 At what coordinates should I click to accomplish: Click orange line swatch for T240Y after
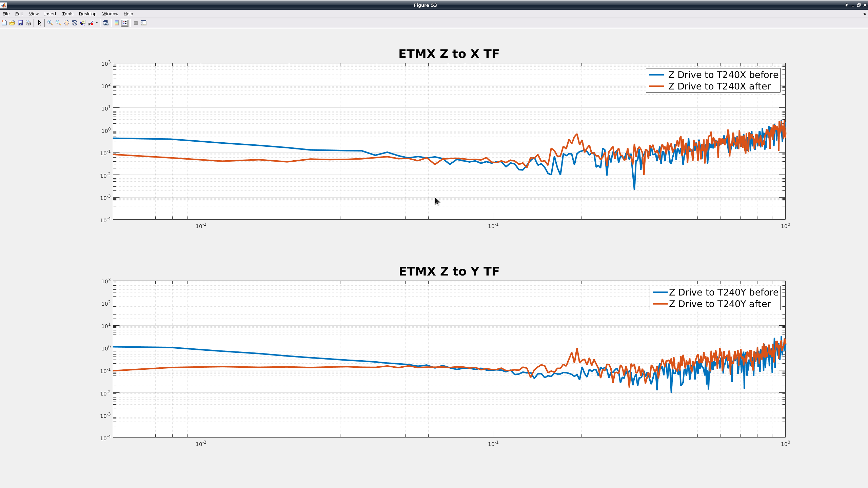pos(660,304)
